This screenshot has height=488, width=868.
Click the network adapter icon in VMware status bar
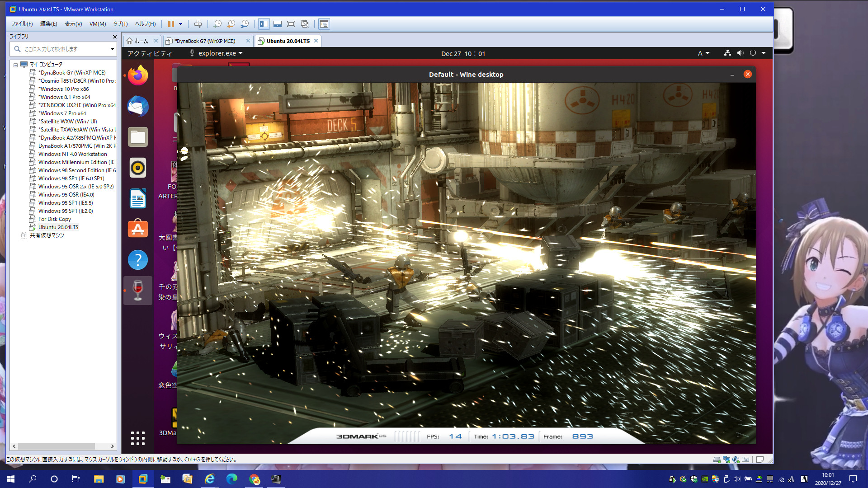click(x=726, y=460)
